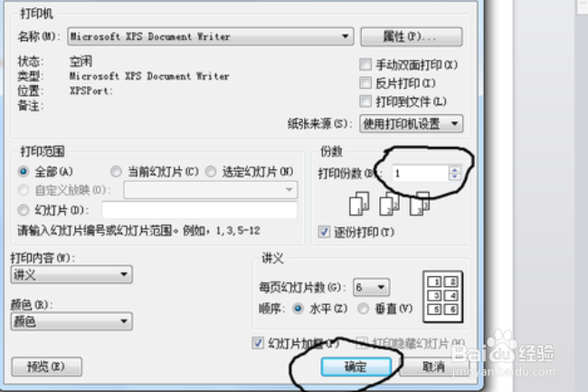
Task: Enable 手动双面打印 checkbox
Action: 365,64
